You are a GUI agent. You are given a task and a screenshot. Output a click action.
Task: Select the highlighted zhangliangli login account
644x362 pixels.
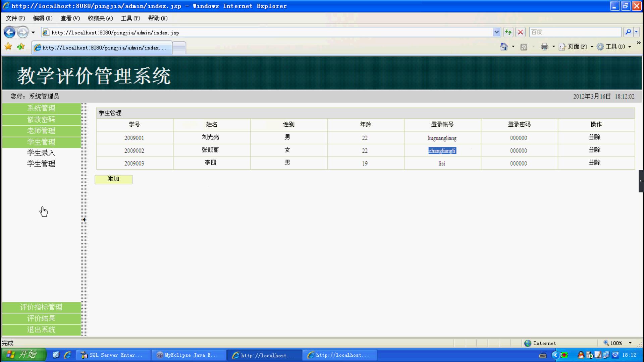(x=442, y=151)
